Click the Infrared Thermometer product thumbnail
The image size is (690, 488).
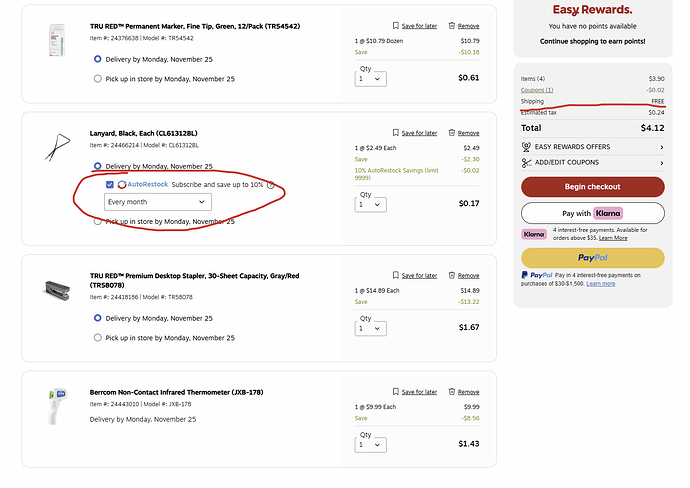pos(57,406)
